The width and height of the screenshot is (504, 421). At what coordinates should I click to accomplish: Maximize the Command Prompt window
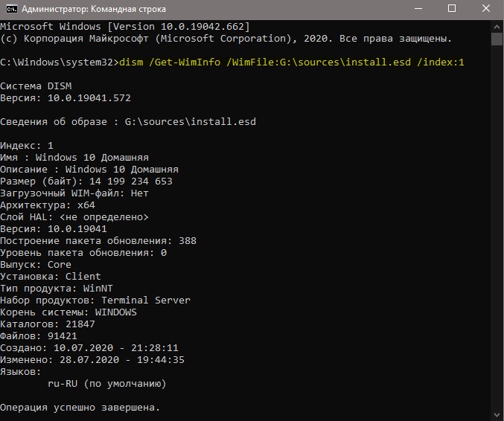(x=452, y=9)
